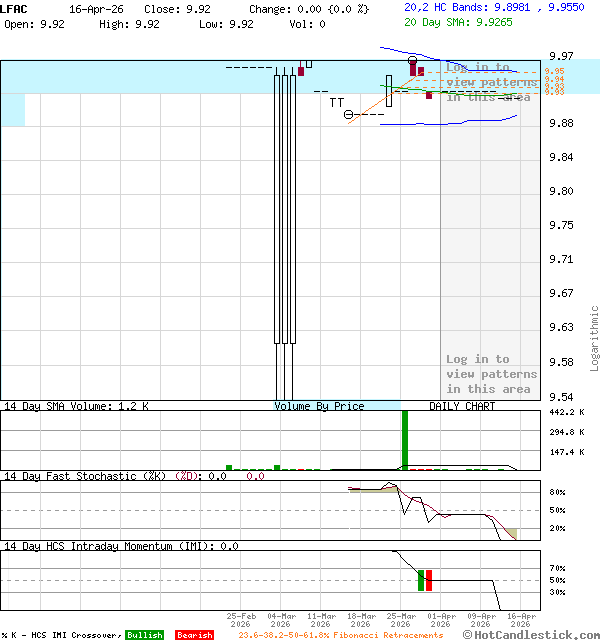The width and height of the screenshot is (600, 640).
Task: Click the Logarithmic scale label
Action: click(x=594, y=338)
